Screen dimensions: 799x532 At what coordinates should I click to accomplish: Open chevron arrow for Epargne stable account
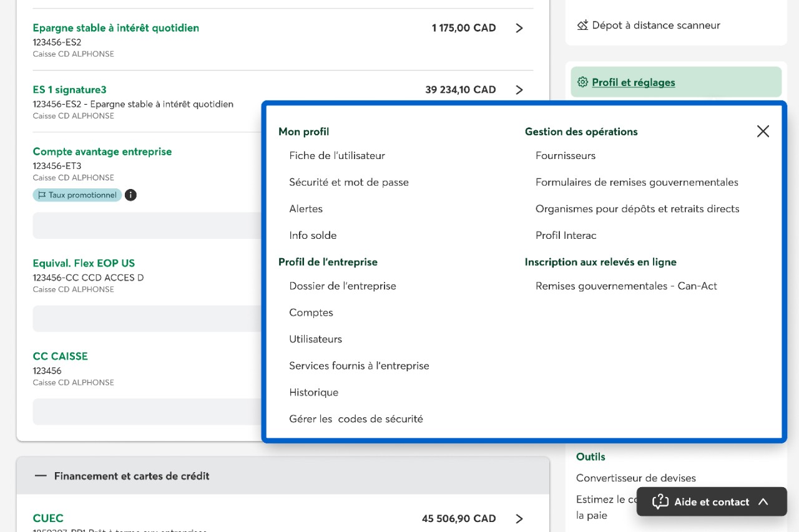click(519, 28)
